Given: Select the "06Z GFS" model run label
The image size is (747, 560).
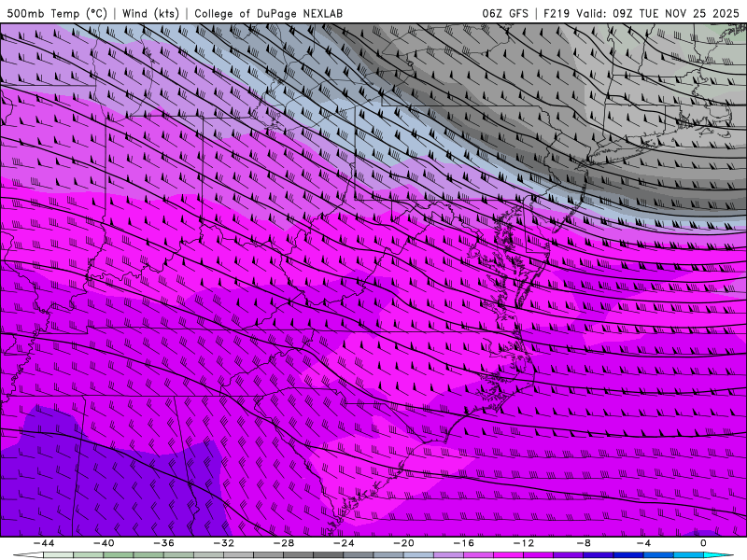Looking at the screenshot, I should [505, 13].
